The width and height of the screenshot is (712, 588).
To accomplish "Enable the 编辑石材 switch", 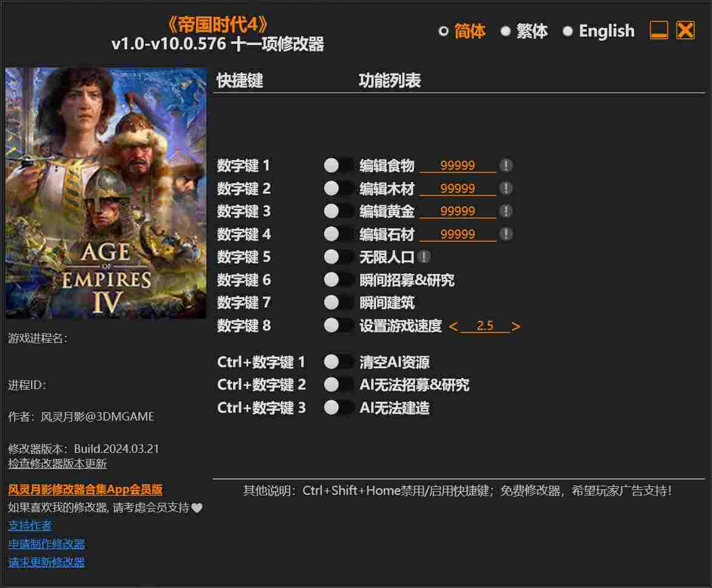I will pos(338,234).
